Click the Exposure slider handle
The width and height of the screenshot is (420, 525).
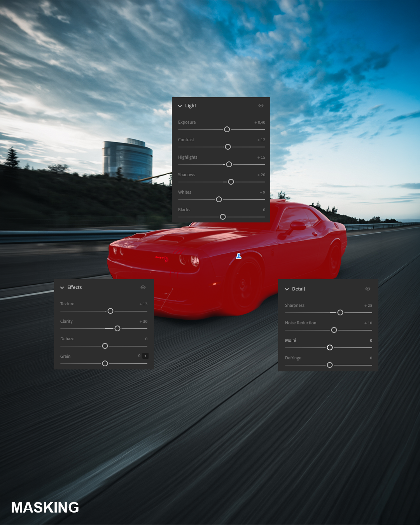point(227,129)
